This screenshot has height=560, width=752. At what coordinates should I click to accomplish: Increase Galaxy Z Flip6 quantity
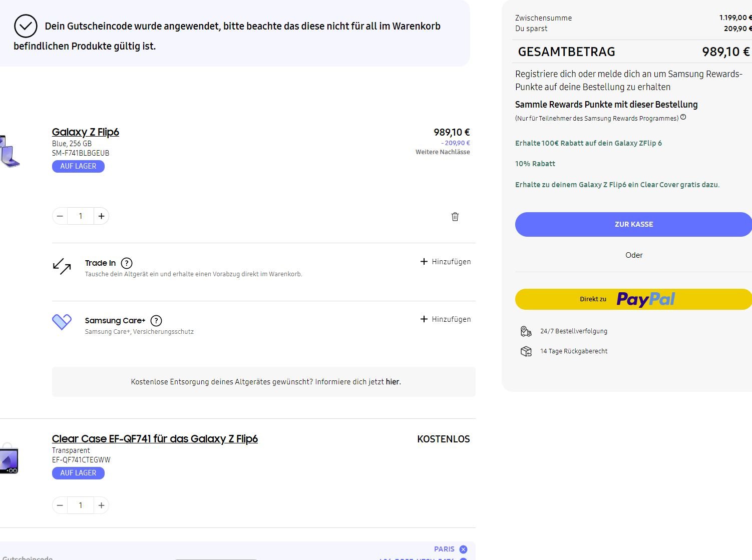pyautogui.click(x=102, y=216)
